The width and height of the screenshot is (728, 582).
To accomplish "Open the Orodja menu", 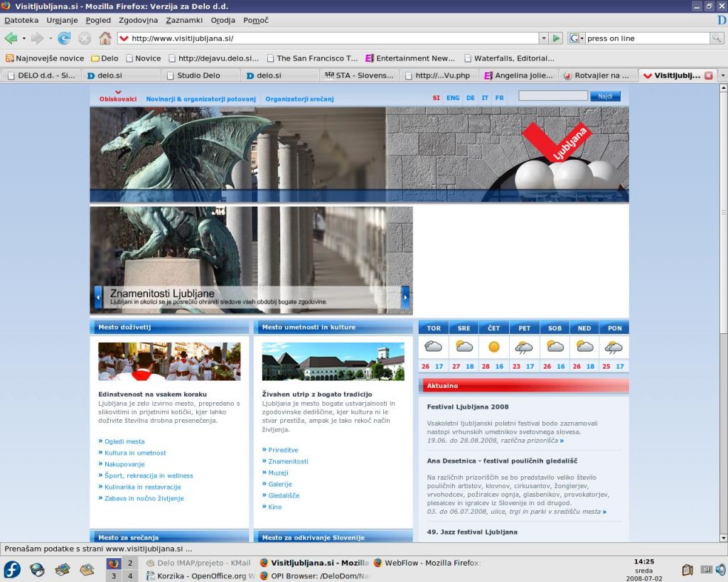I will 223,20.
